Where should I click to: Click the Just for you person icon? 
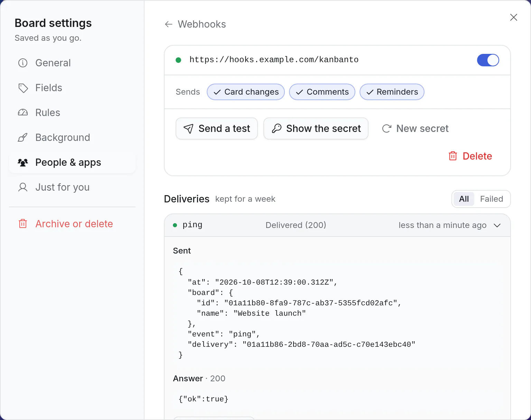tap(23, 187)
